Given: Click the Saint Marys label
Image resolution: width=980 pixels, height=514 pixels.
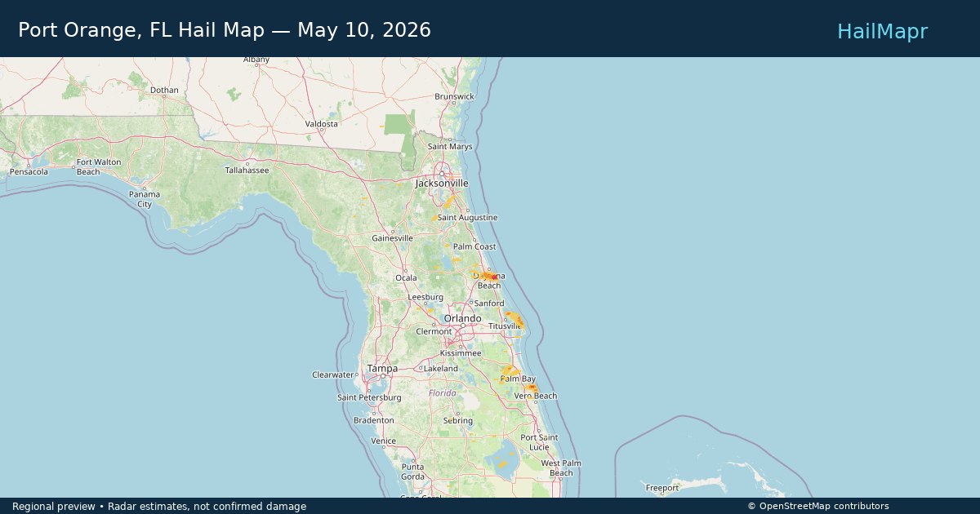Looking at the screenshot, I should (450, 147).
